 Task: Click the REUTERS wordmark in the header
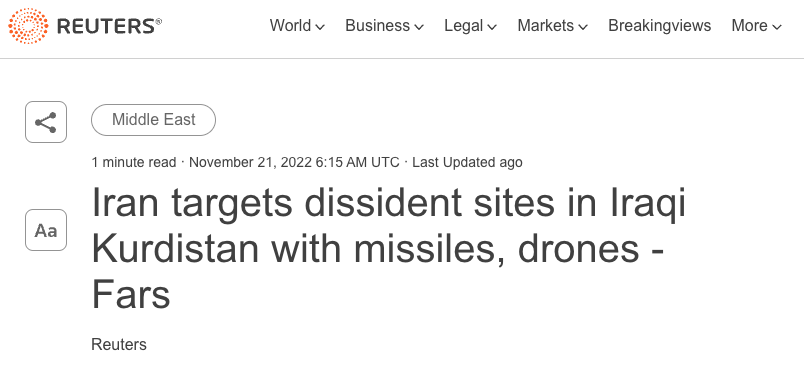point(109,26)
